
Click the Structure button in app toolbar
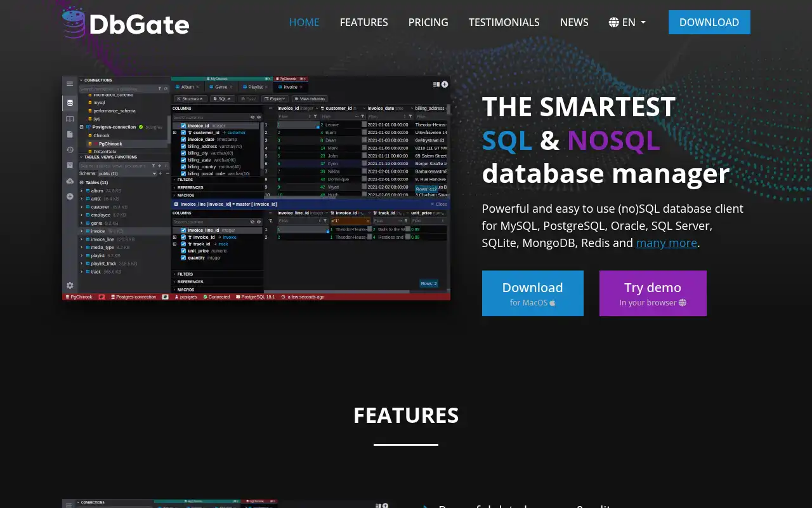[190, 98]
